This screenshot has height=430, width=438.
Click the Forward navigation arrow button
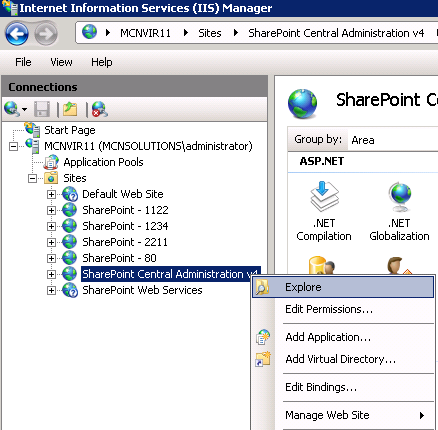46,34
